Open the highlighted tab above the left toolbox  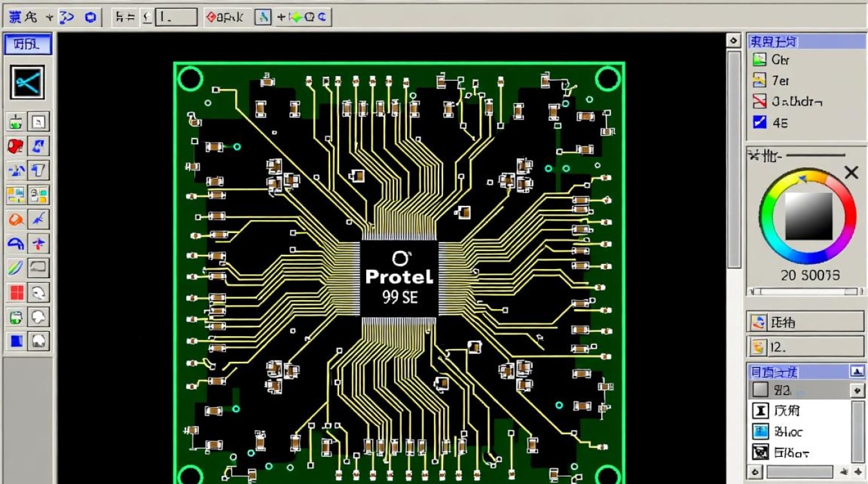(28, 44)
